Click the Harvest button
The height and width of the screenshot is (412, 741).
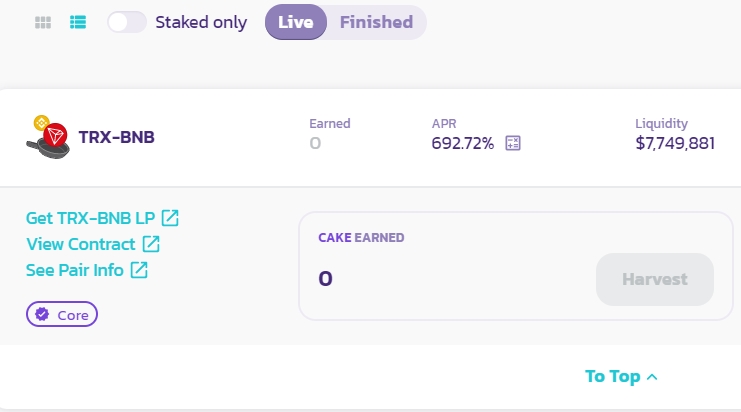[x=655, y=279]
